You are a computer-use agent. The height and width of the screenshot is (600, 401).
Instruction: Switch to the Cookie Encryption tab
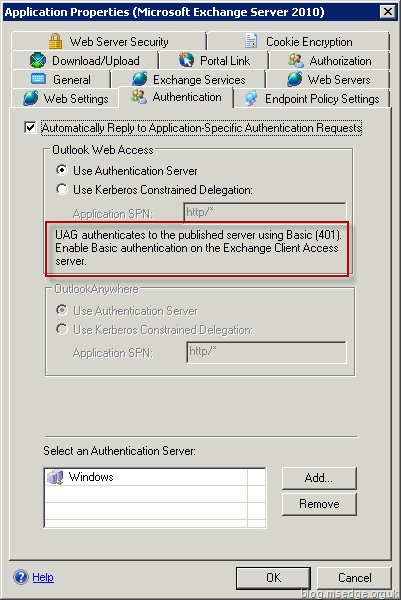pyautogui.click(x=298, y=41)
